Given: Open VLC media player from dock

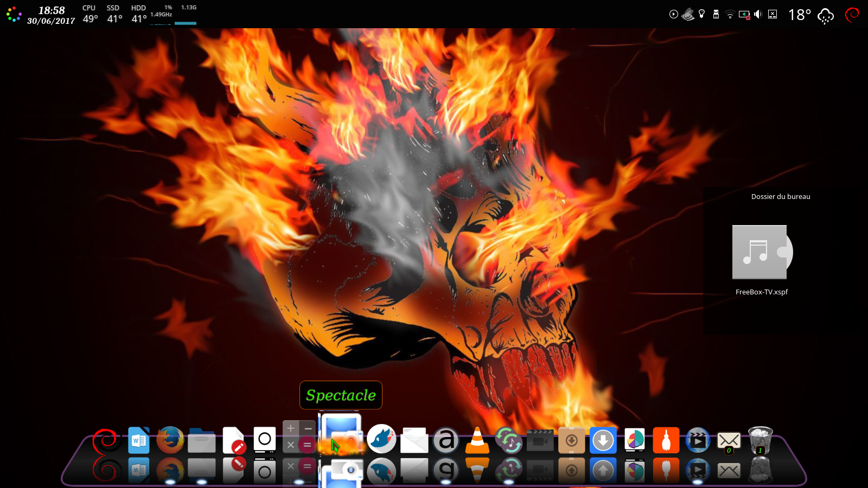Looking at the screenshot, I should 477,440.
